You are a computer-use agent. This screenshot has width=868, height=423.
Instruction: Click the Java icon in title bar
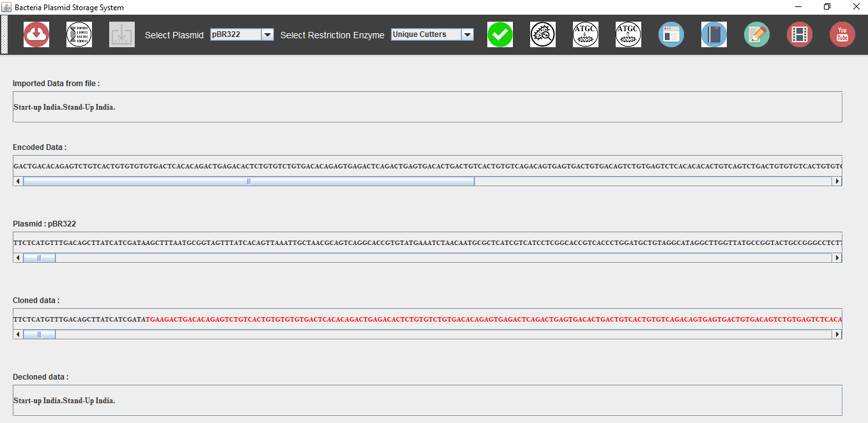tap(7, 7)
